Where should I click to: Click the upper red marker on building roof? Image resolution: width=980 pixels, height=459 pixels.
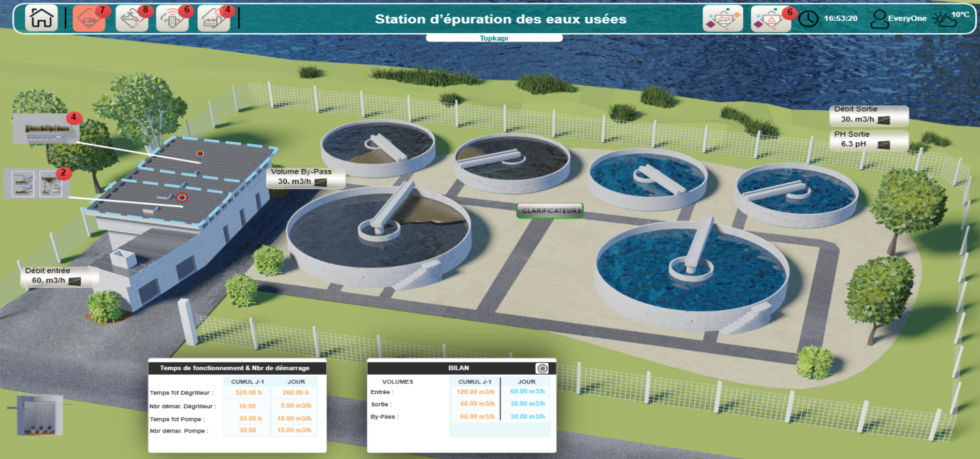200,153
